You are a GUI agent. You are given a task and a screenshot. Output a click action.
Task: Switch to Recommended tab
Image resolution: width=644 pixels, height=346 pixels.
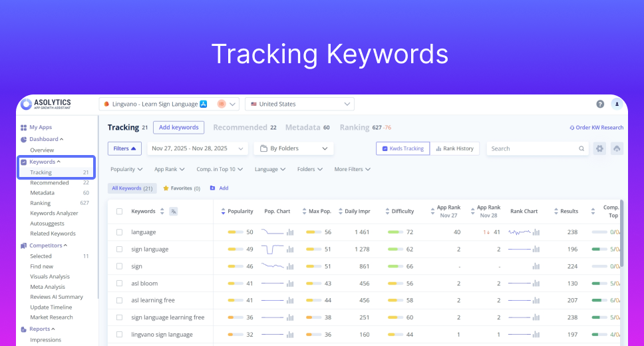pos(245,127)
